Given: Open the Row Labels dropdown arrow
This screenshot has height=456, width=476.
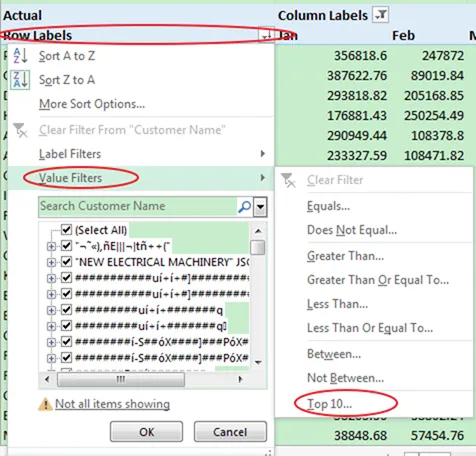Looking at the screenshot, I should point(266,35).
